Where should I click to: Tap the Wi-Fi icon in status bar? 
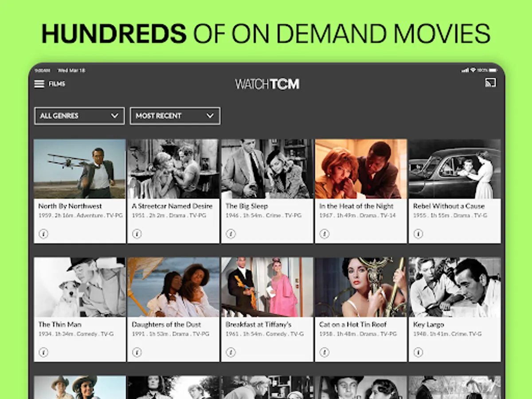[473, 70]
